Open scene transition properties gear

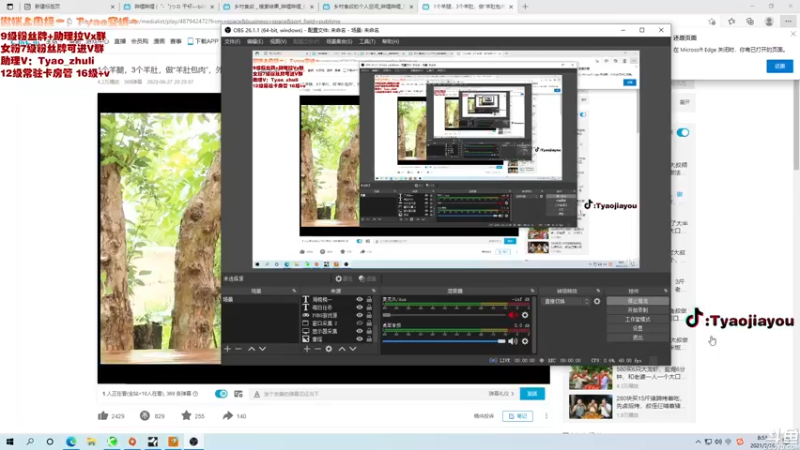click(597, 302)
